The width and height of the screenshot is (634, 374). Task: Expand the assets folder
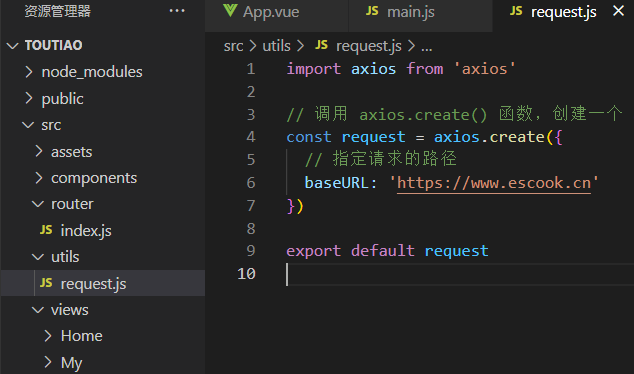38,151
